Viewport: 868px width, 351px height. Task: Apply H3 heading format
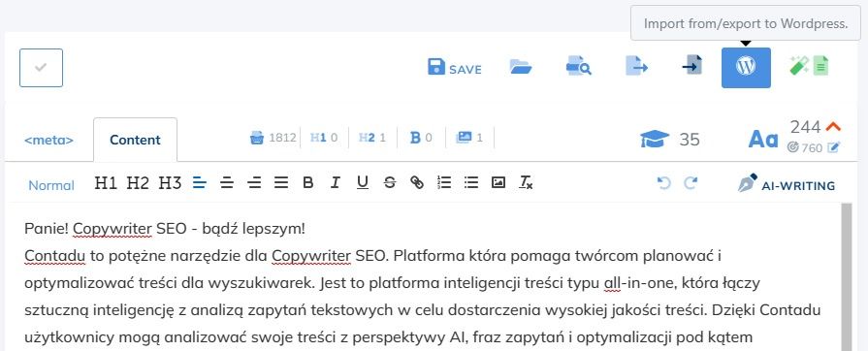pyautogui.click(x=170, y=182)
